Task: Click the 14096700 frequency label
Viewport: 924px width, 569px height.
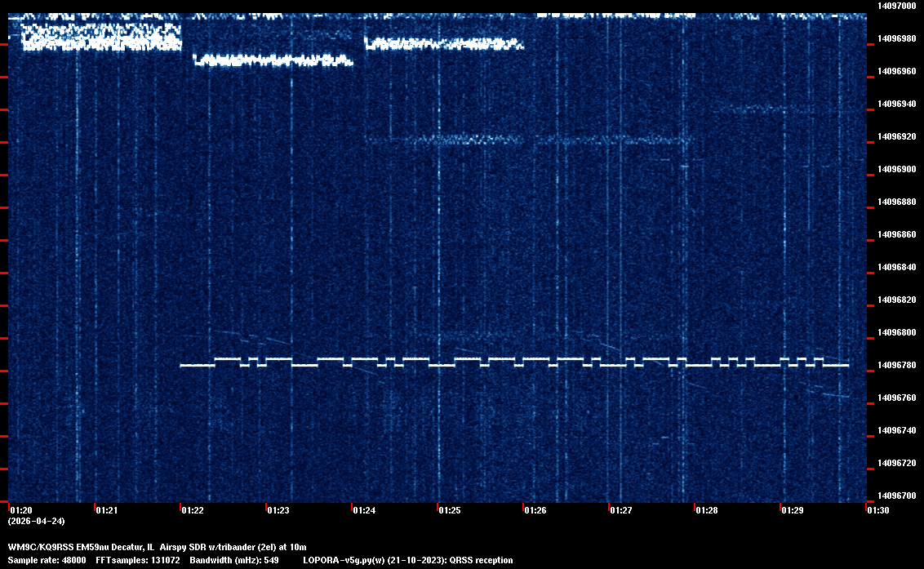Action: (896, 496)
